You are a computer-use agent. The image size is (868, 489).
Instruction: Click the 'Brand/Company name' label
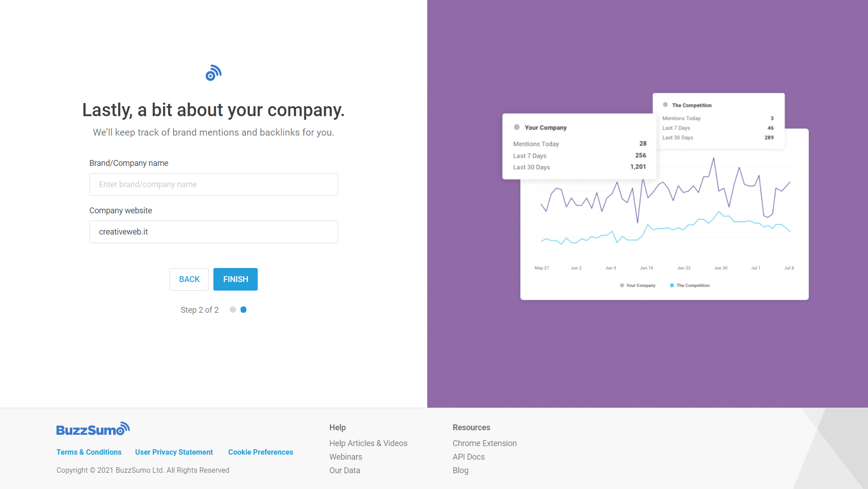(129, 163)
